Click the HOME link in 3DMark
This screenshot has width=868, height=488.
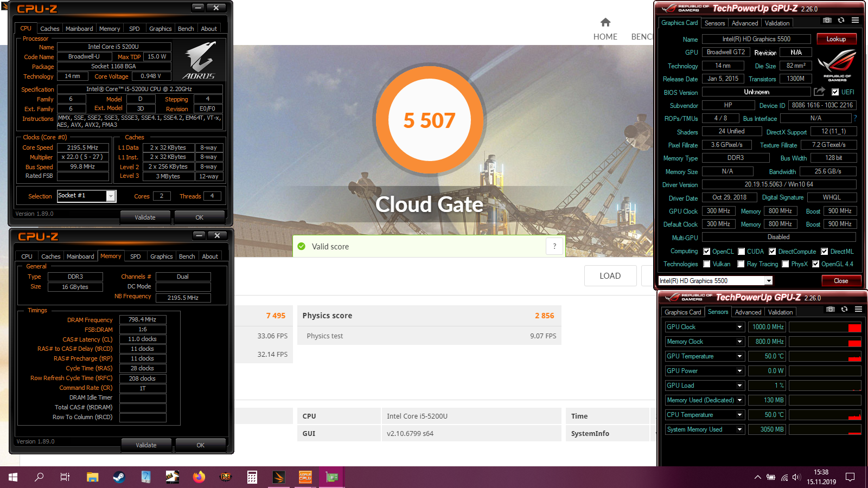pyautogui.click(x=605, y=37)
